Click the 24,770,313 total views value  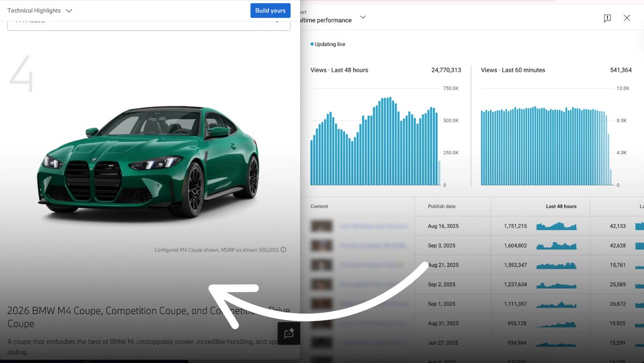coord(446,70)
